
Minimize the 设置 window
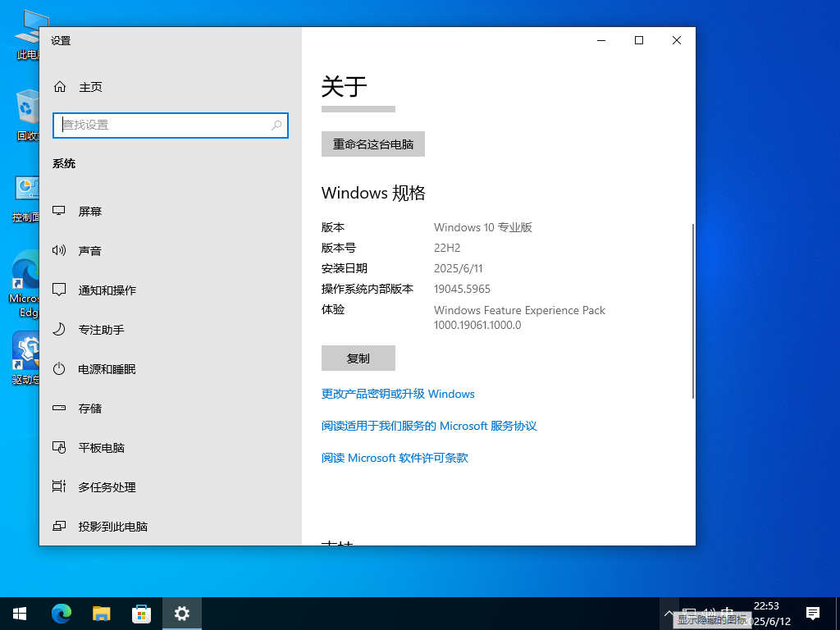coord(601,41)
